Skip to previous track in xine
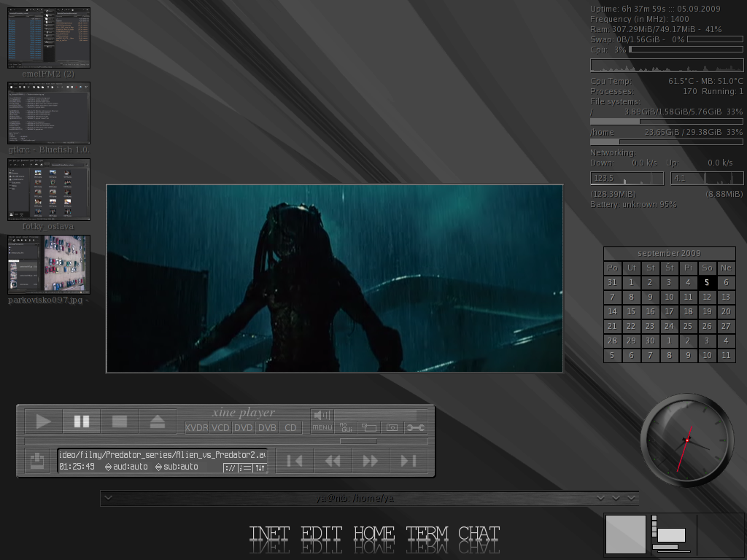 [x=295, y=461]
